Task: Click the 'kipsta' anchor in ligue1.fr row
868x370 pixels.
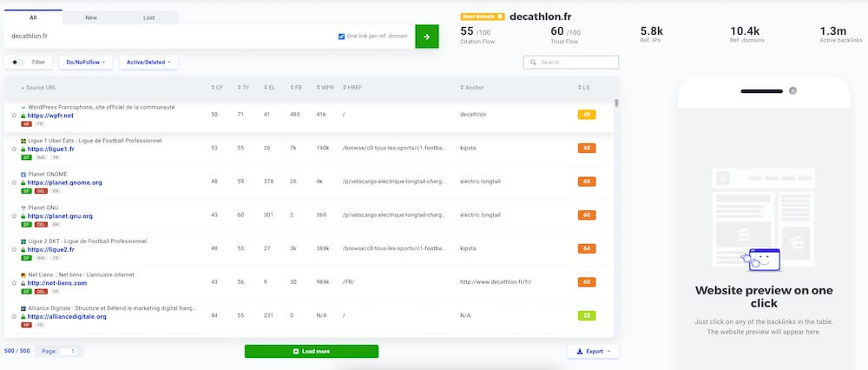Action: 468,148
